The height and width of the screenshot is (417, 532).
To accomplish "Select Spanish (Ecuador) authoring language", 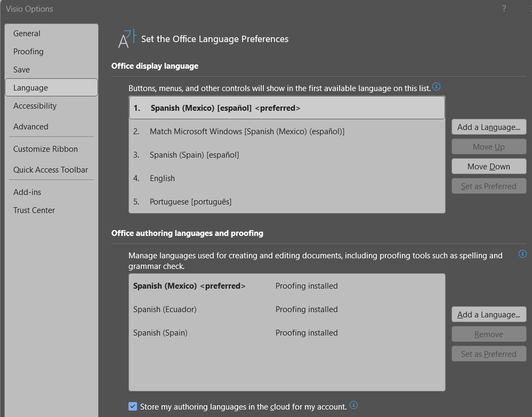I will [287, 309].
